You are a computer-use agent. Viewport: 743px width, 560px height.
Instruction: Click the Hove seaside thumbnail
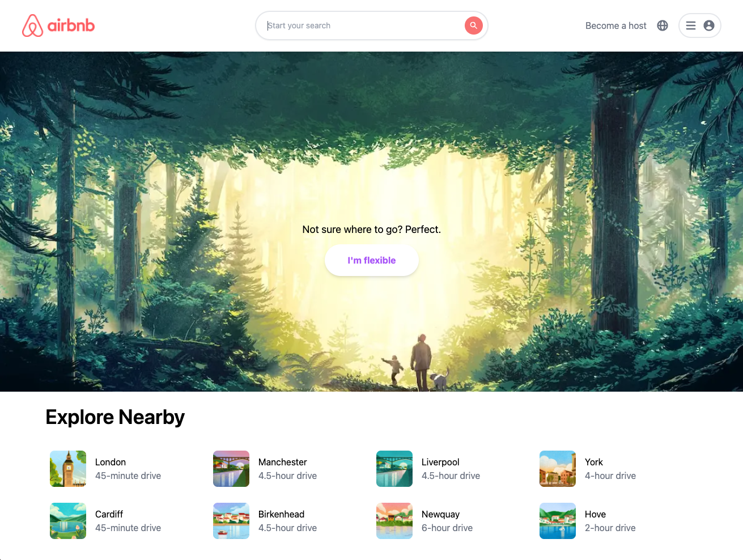point(558,521)
